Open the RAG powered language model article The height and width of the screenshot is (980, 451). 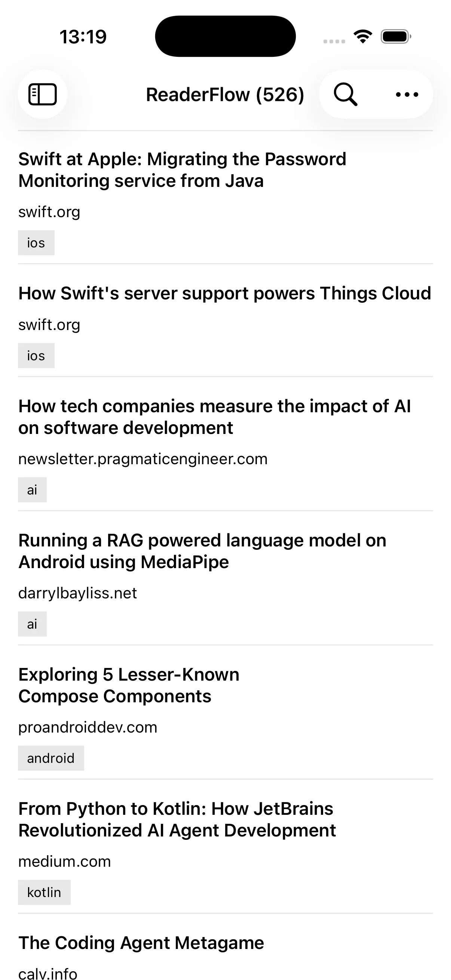pos(202,551)
